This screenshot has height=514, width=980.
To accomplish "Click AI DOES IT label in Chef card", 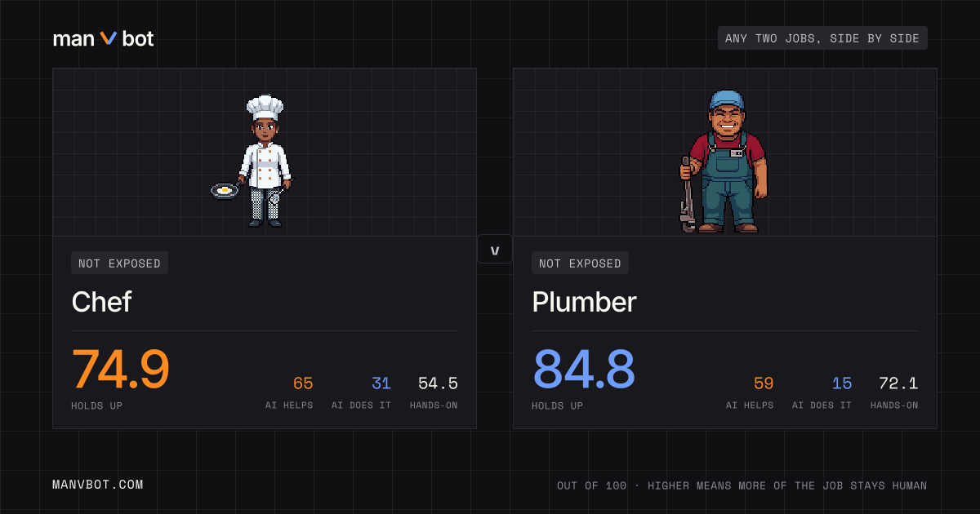I will pos(361,405).
